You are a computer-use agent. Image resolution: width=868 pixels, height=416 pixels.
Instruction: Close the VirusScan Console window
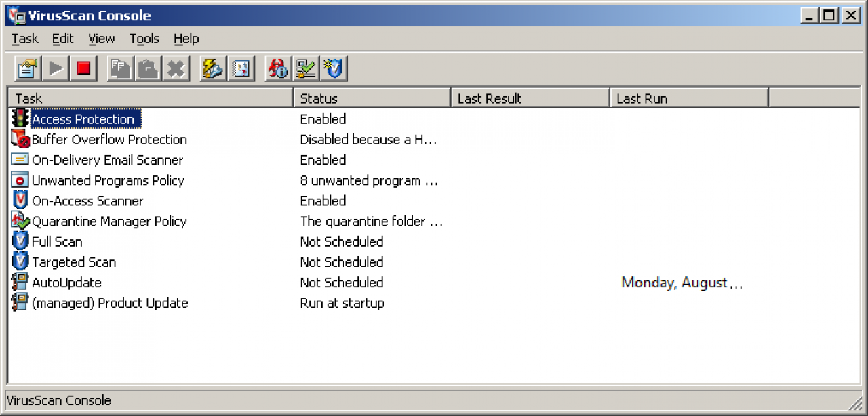coord(850,15)
